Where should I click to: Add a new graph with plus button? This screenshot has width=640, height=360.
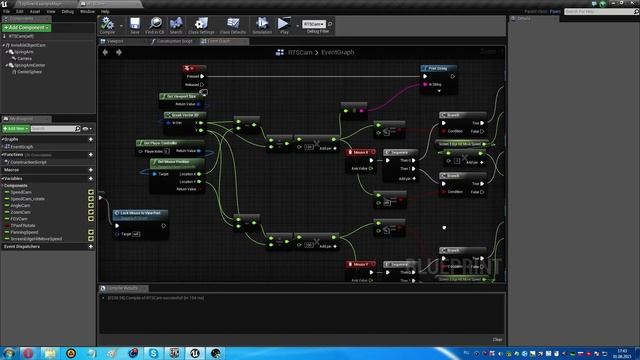[x=91, y=140]
